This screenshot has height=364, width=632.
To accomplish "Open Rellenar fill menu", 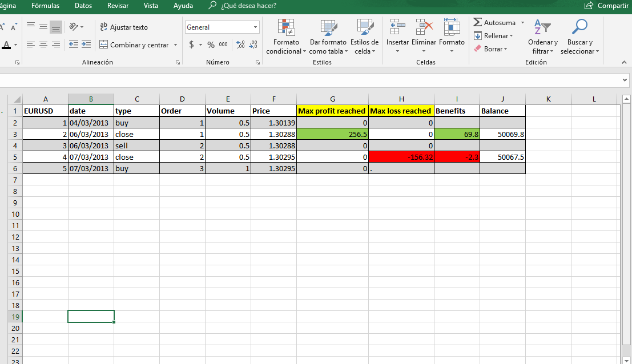I will click(x=493, y=36).
